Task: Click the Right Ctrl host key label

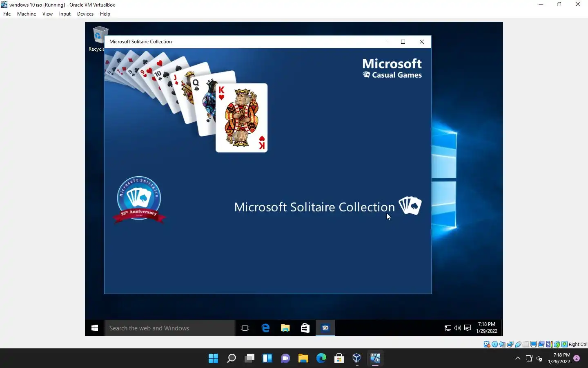Action: pyautogui.click(x=578, y=344)
